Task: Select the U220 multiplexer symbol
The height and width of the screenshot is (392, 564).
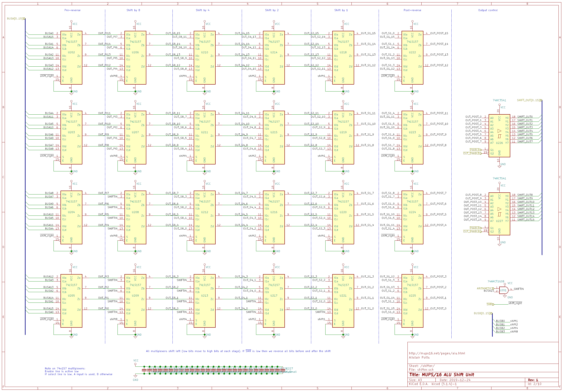Action: [x=343, y=217]
